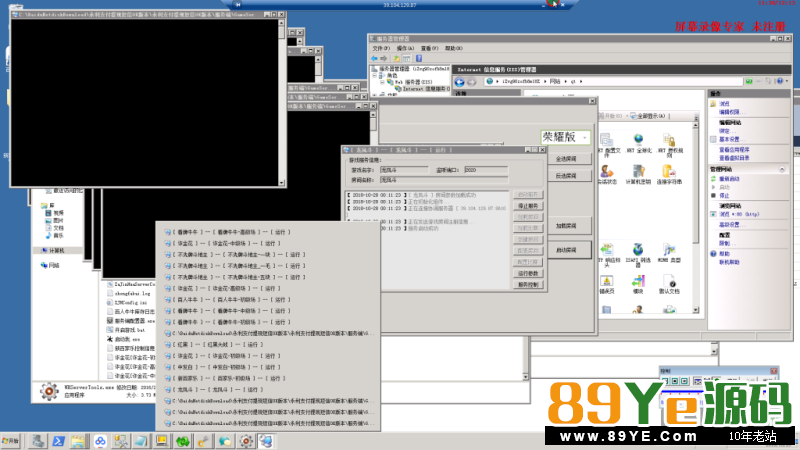800x450 pixels.
Task: Switch to 中发白-初级场 window in popup list
Action: [222, 367]
